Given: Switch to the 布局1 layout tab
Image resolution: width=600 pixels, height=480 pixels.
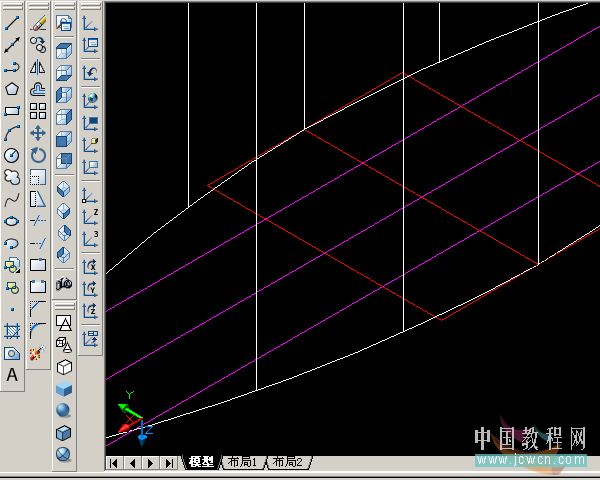Looking at the screenshot, I should coord(242,462).
